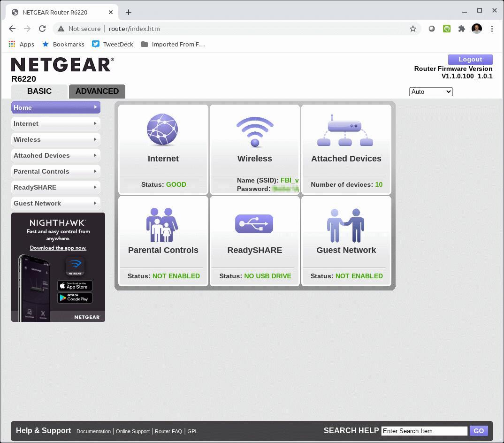Click the browser address bar URL
Screen dimensions: 504x443
click(134, 29)
